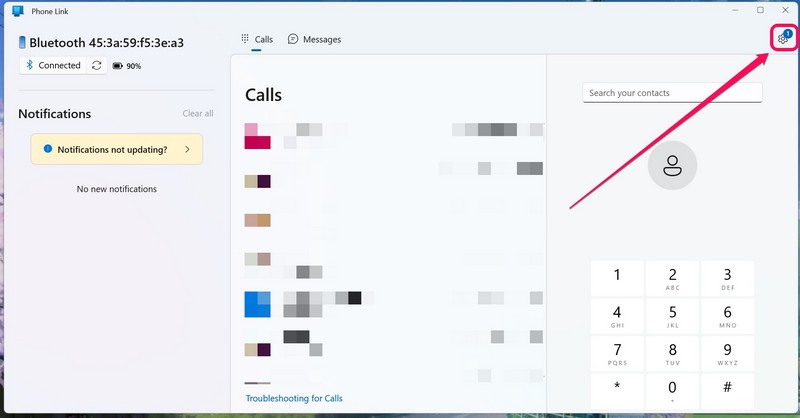Click the phone device icon beside Bluetooth name
This screenshot has width=800, height=418.
[22, 42]
